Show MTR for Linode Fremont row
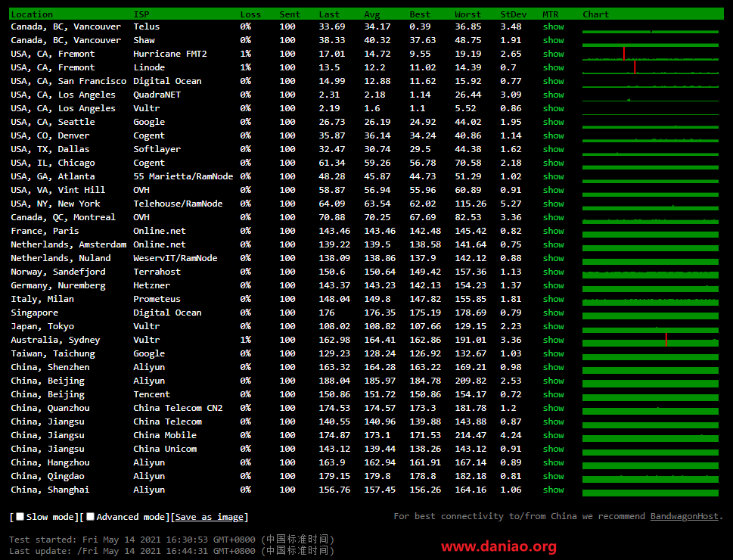 (554, 67)
